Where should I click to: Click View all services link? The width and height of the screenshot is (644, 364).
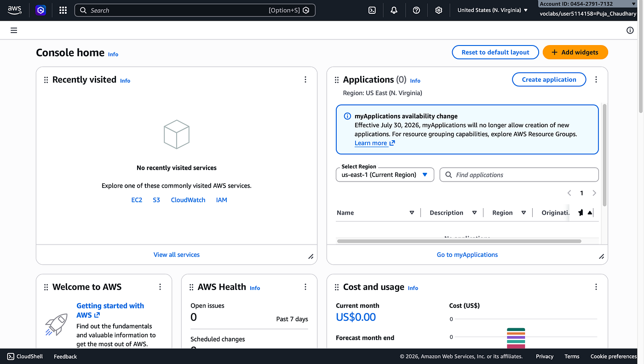(177, 255)
